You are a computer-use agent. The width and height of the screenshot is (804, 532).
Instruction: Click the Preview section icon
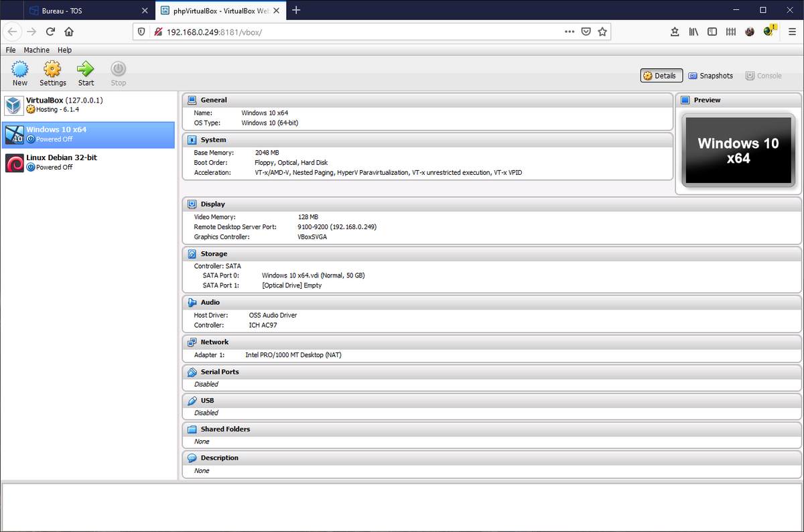tap(685, 100)
